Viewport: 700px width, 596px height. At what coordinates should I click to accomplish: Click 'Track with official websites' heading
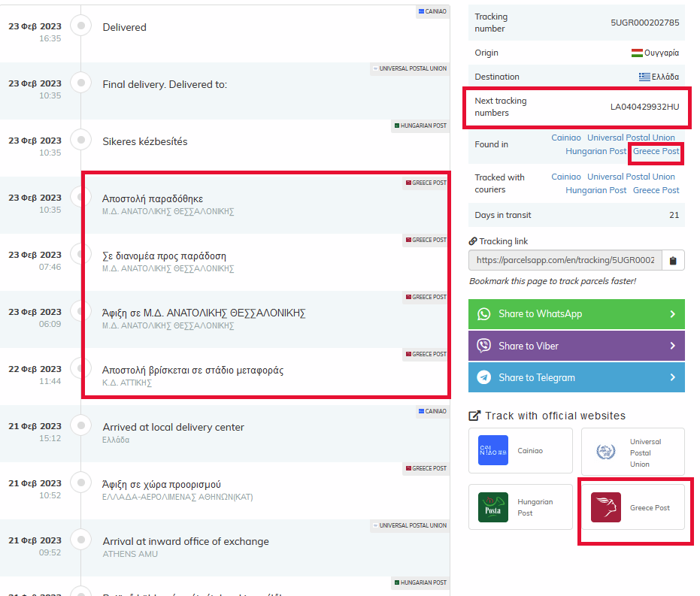[x=556, y=416]
